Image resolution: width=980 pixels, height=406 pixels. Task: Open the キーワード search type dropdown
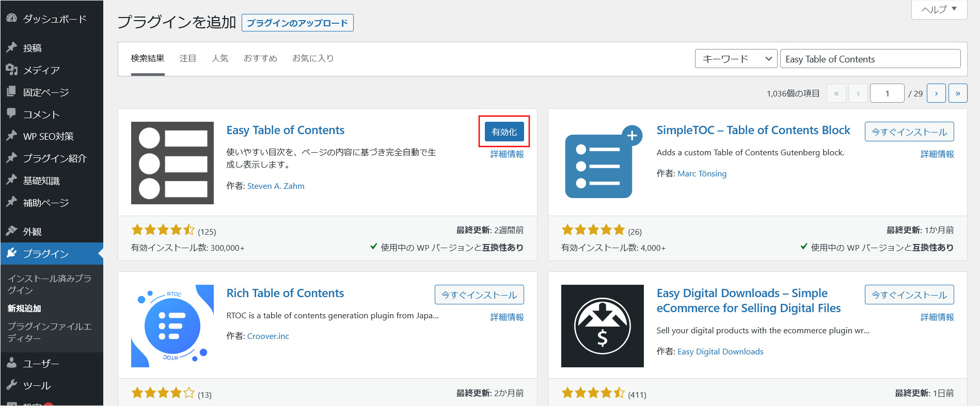pyautogui.click(x=736, y=59)
